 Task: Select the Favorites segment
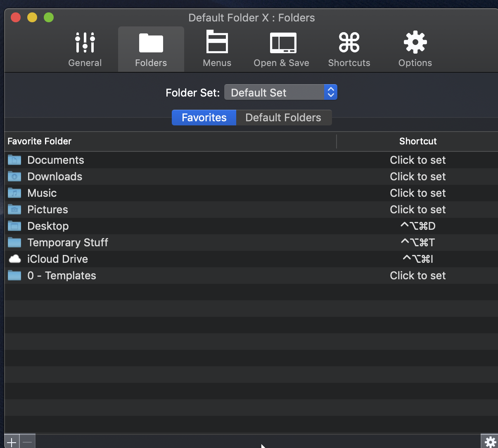(204, 118)
